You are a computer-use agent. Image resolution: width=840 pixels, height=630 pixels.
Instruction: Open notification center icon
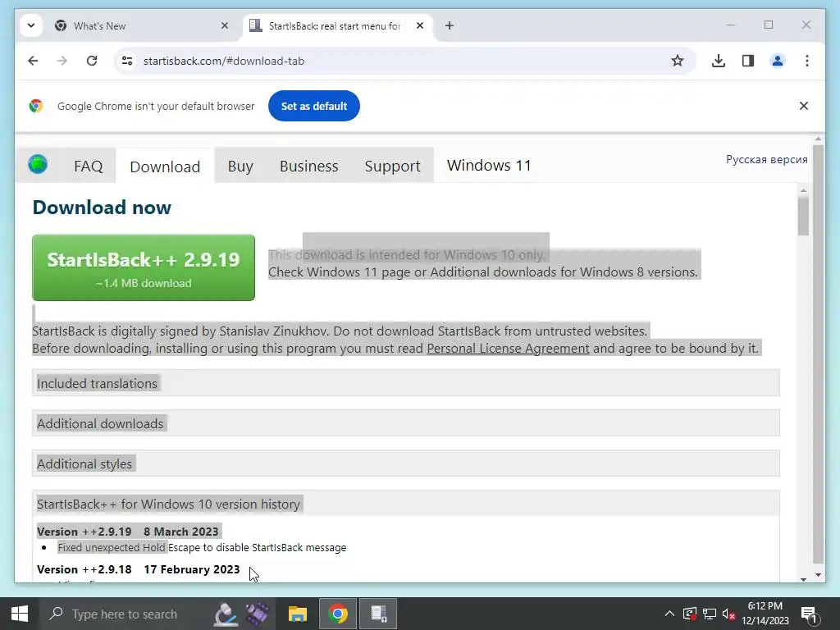(810, 614)
